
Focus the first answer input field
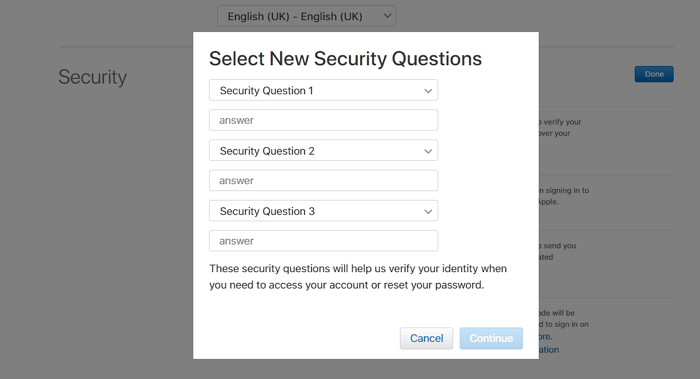tap(323, 120)
